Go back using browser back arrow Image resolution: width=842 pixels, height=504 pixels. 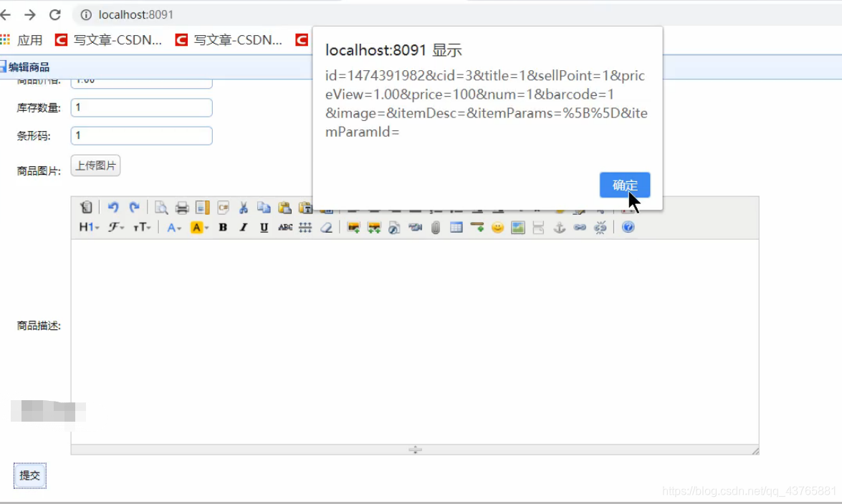[6, 14]
